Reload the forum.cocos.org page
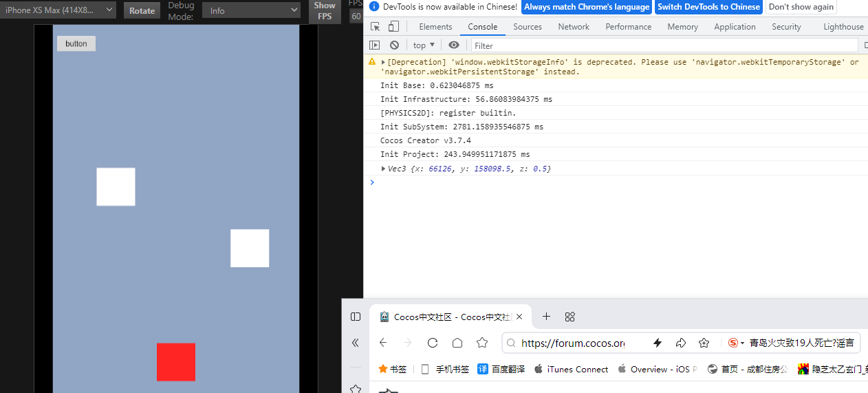868x393 pixels. tap(433, 343)
